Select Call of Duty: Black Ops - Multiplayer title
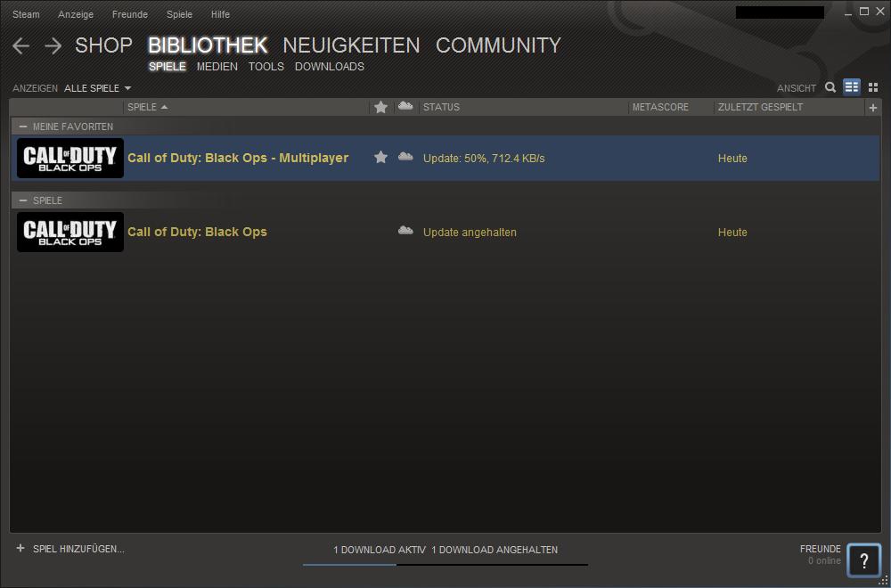The height and width of the screenshot is (588, 891). (238, 158)
